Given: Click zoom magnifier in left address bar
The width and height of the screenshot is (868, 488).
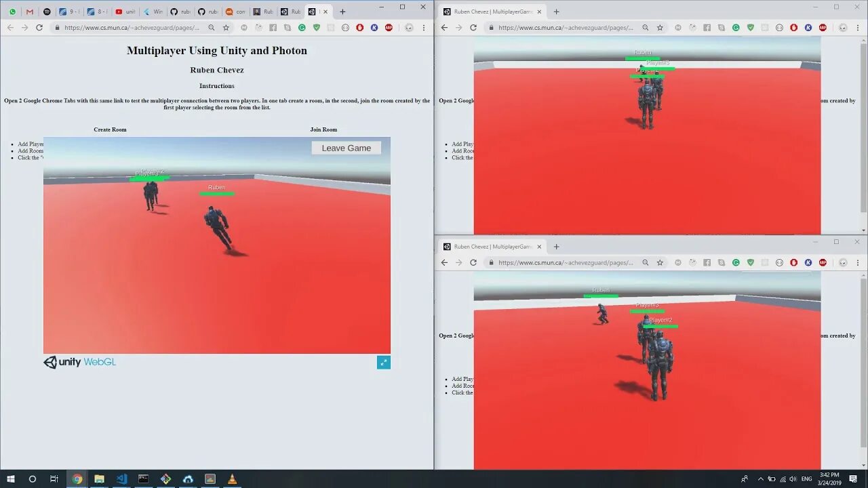Looking at the screenshot, I should pos(212,28).
